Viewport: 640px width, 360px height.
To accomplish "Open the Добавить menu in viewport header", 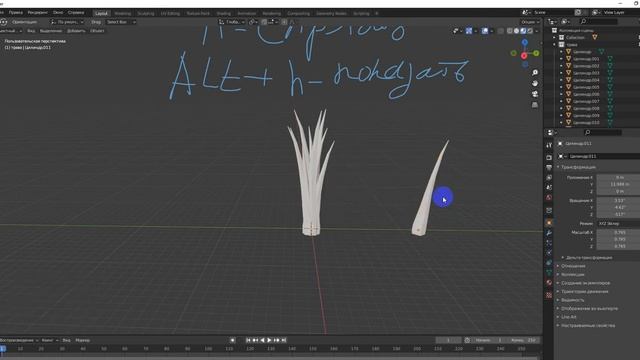I will pyautogui.click(x=76, y=31).
